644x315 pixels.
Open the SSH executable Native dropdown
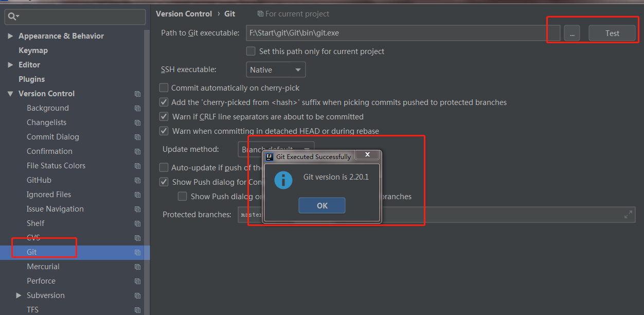click(x=276, y=69)
